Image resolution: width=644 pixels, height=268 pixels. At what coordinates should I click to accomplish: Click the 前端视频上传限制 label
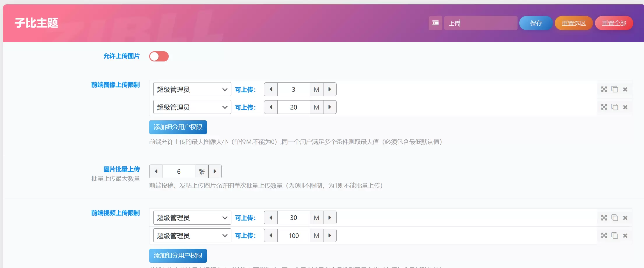coord(115,213)
